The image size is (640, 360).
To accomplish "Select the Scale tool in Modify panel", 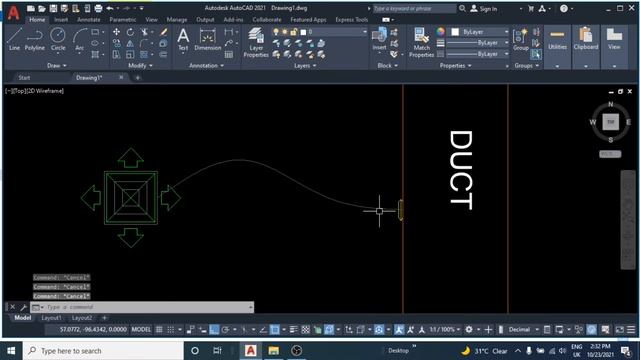I will [x=130, y=54].
